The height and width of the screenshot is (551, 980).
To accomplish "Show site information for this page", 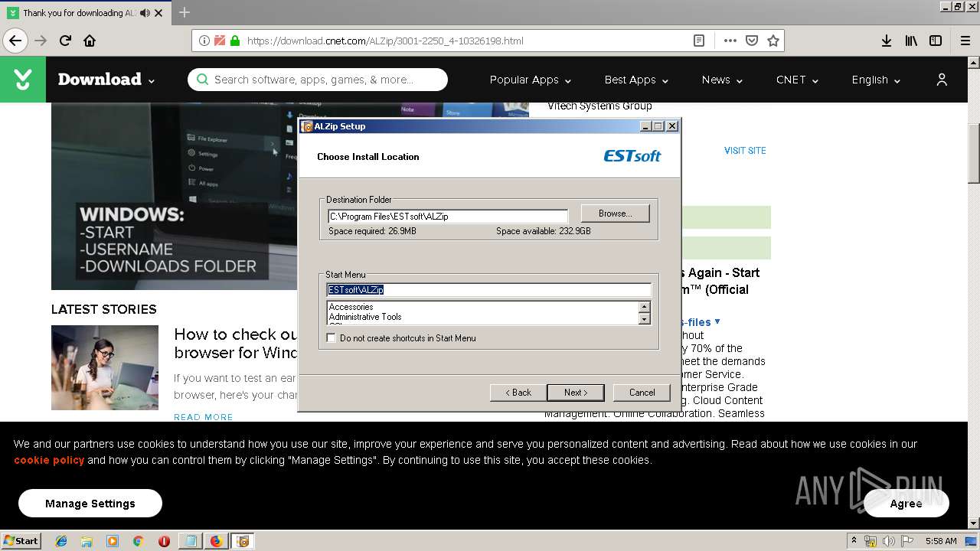I will tap(204, 41).
